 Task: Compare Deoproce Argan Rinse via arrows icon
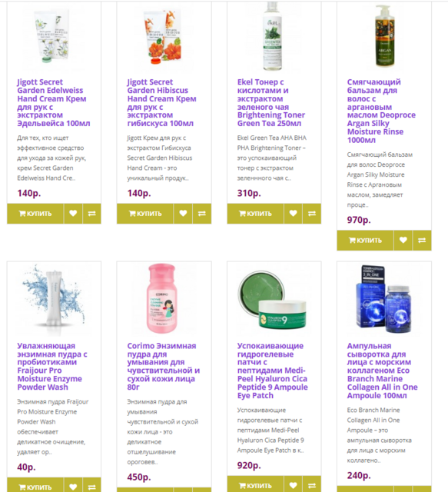(422, 241)
